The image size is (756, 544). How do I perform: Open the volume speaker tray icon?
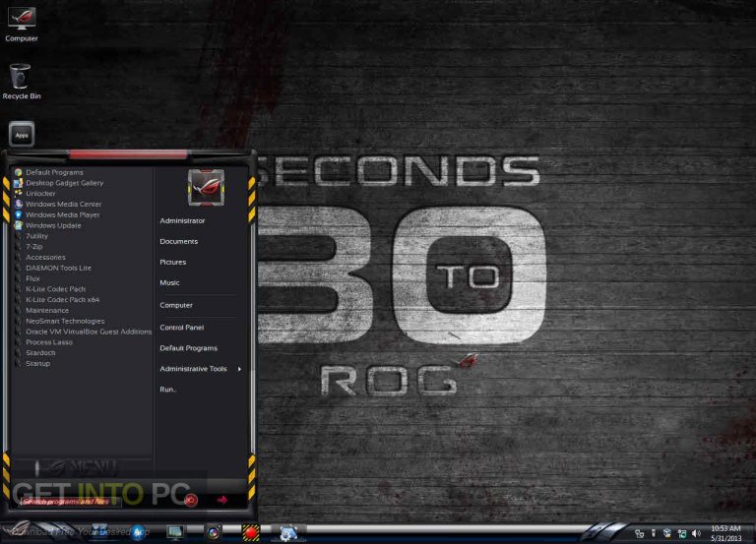pos(696,533)
